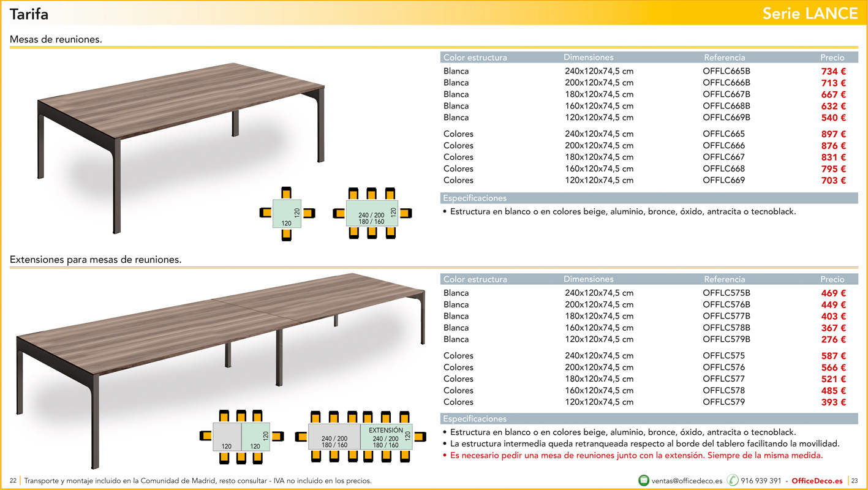This screenshot has height=490, width=868.
Task: Click price 876 €
Action: 834,146
